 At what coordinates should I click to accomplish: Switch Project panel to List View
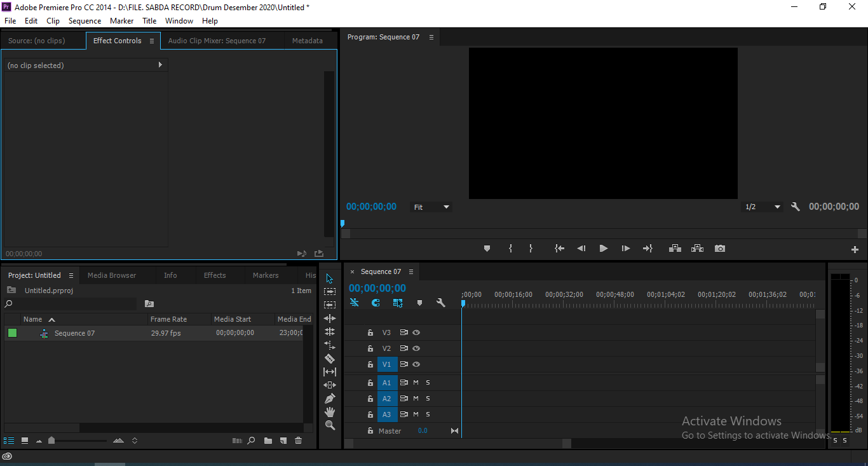9,441
